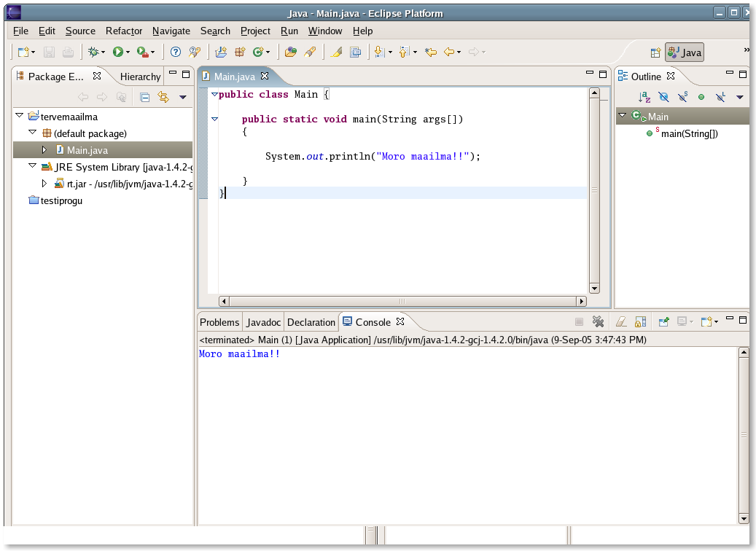Toggle Hide Fields in Outline
Screen dimensions: 756x551
663,98
